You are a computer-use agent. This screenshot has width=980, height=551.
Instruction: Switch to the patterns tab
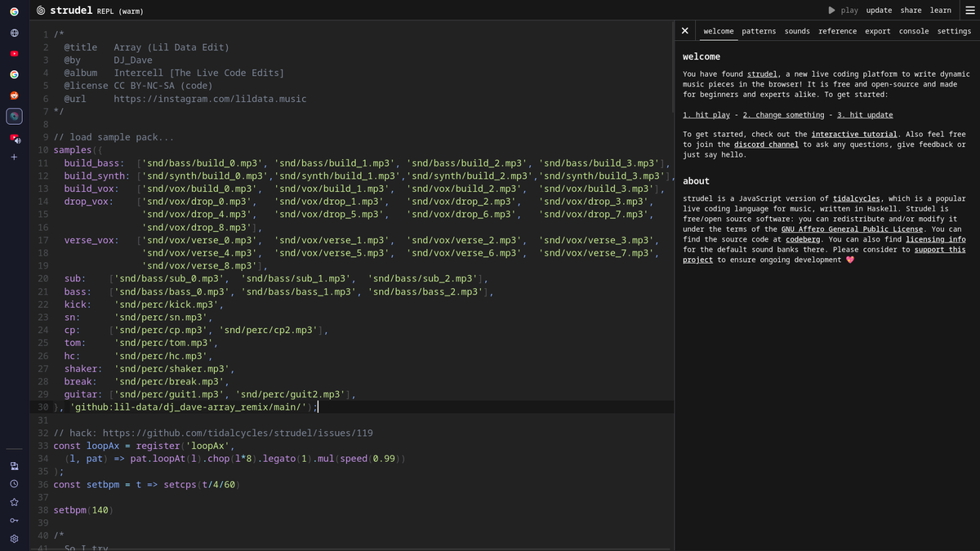click(759, 31)
